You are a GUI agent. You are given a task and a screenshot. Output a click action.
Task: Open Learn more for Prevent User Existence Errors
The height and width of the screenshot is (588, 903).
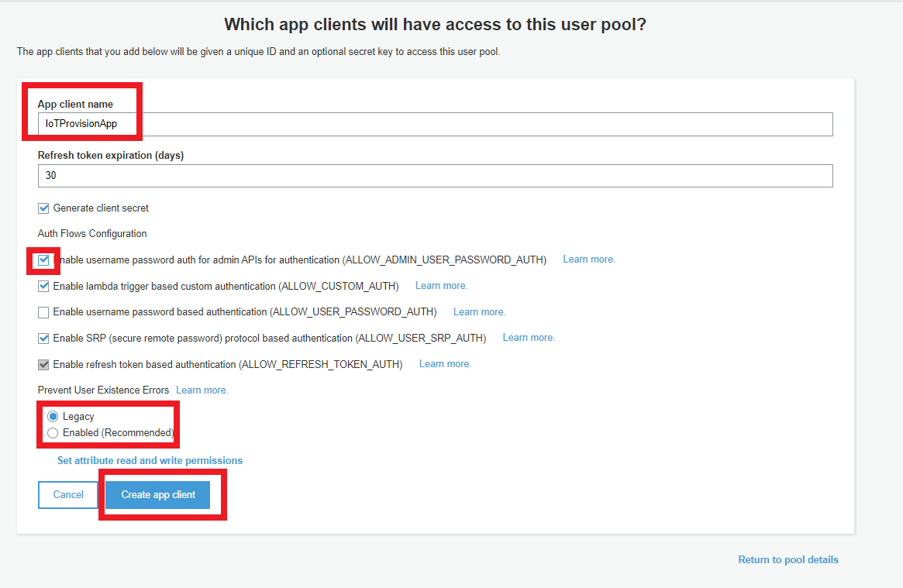pos(202,390)
